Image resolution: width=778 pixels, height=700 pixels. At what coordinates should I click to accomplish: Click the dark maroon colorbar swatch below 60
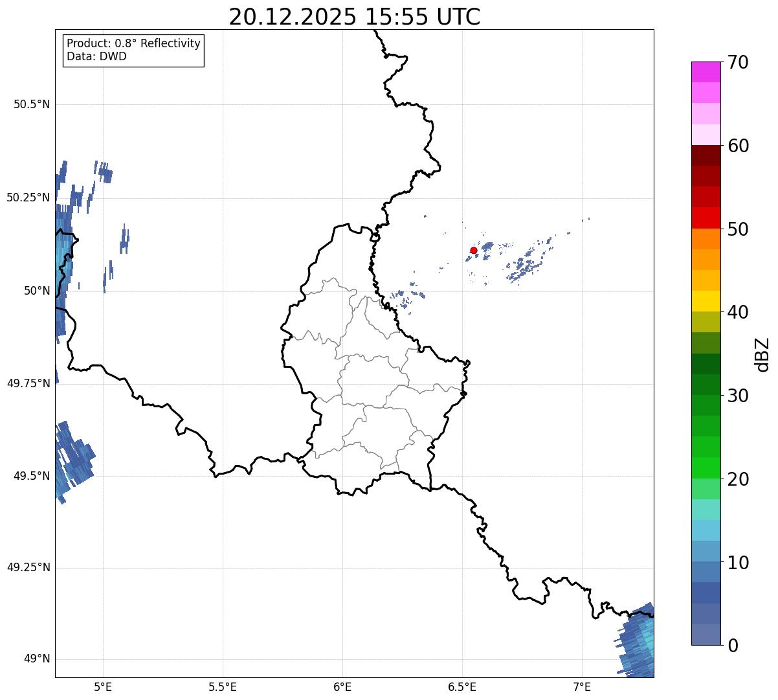coord(706,155)
